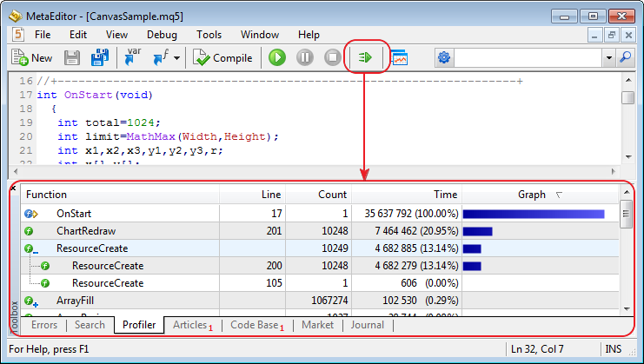The width and height of the screenshot is (644, 364).
Task: Pause debugging with the pause icon
Action: pyautogui.click(x=304, y=58)
